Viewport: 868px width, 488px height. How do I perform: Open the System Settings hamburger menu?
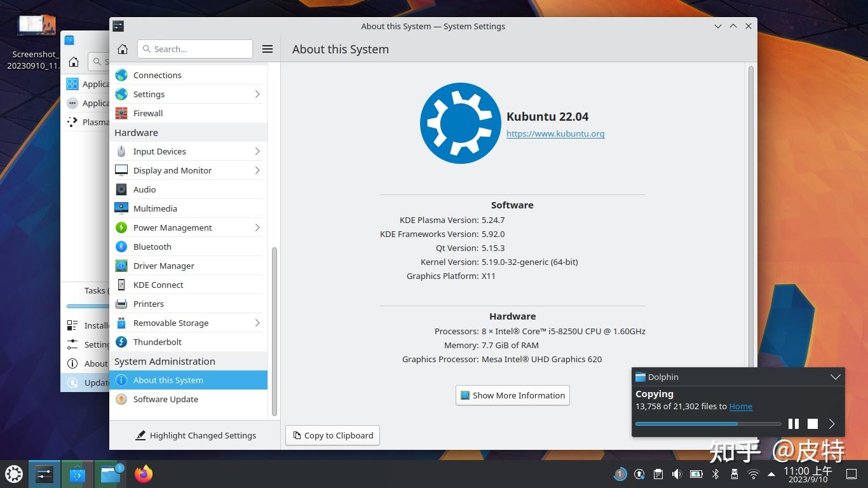pos(268,48)
